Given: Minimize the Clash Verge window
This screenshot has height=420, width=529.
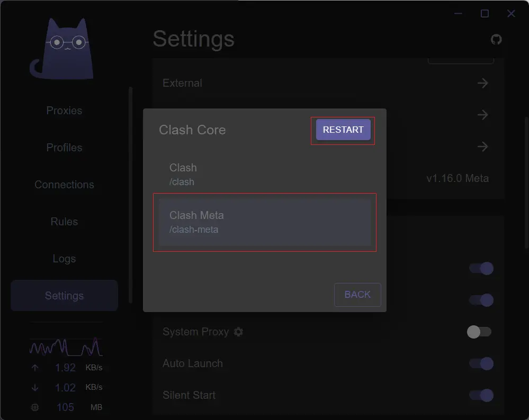Looking at the screenshot, I should pyautogui.click(x=458, y=13).
